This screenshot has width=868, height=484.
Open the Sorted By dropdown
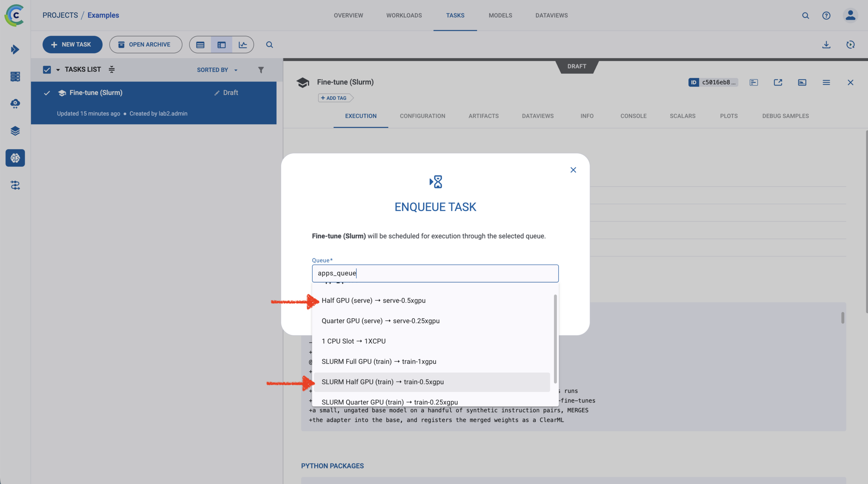tap(217, 70)
